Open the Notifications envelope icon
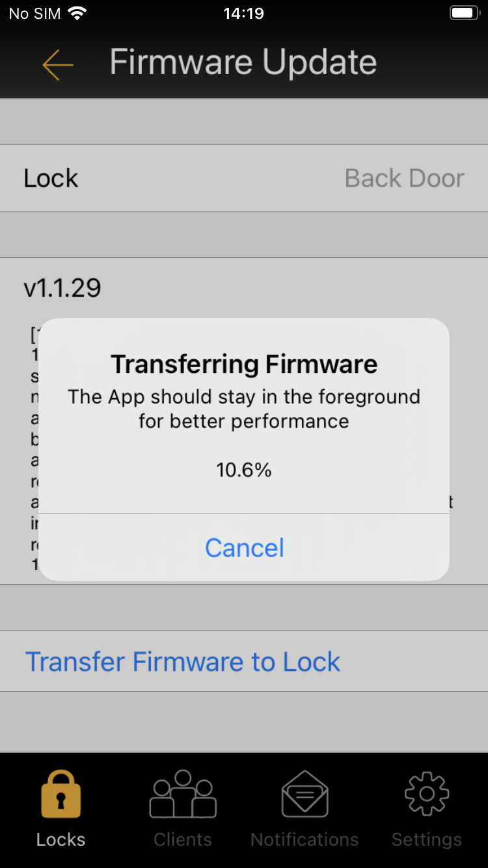 [305, 794]
